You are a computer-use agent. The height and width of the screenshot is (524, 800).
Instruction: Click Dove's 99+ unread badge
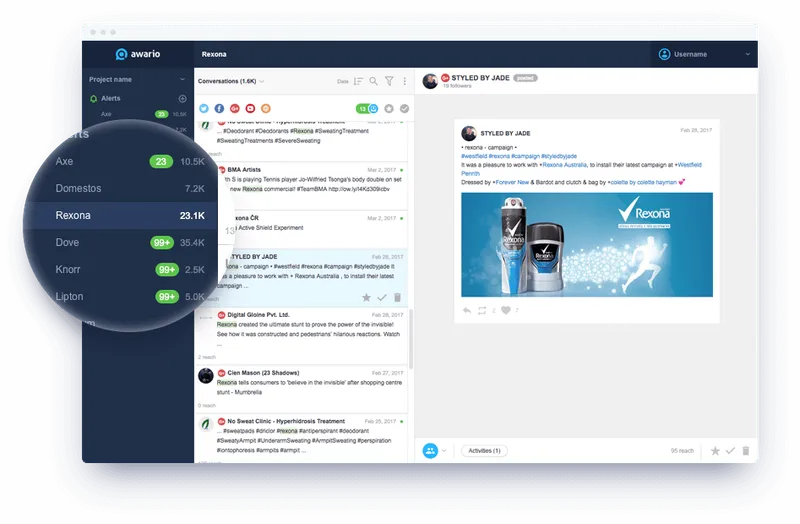(x=162, y=242)
